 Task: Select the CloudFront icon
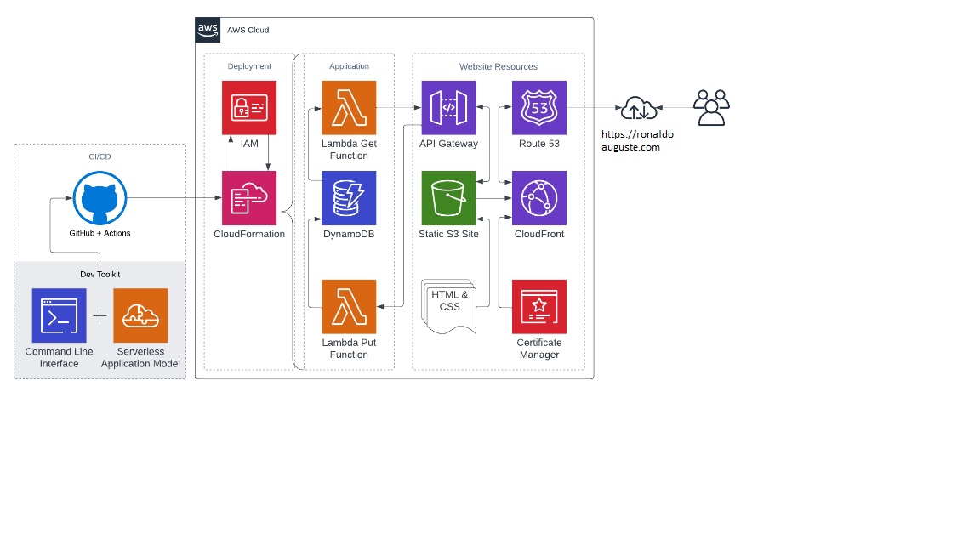pyautogui.click(x=539, y=198)
